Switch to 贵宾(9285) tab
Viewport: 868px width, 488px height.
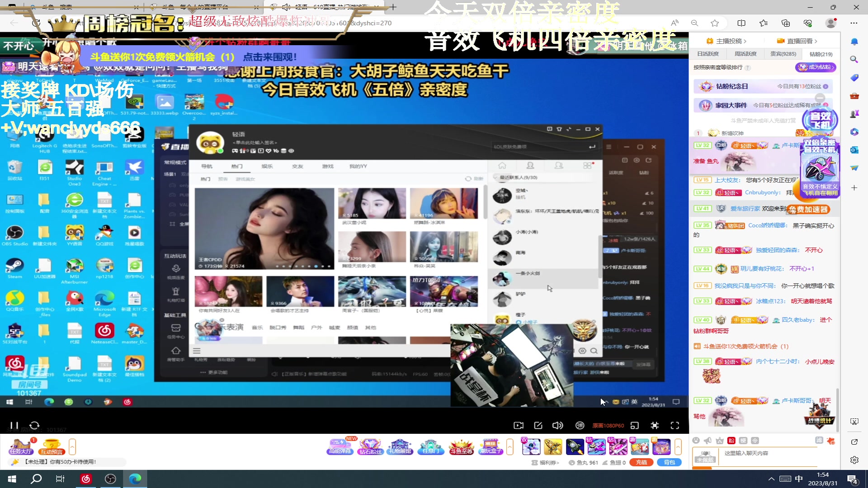click(x=783, y=54)
